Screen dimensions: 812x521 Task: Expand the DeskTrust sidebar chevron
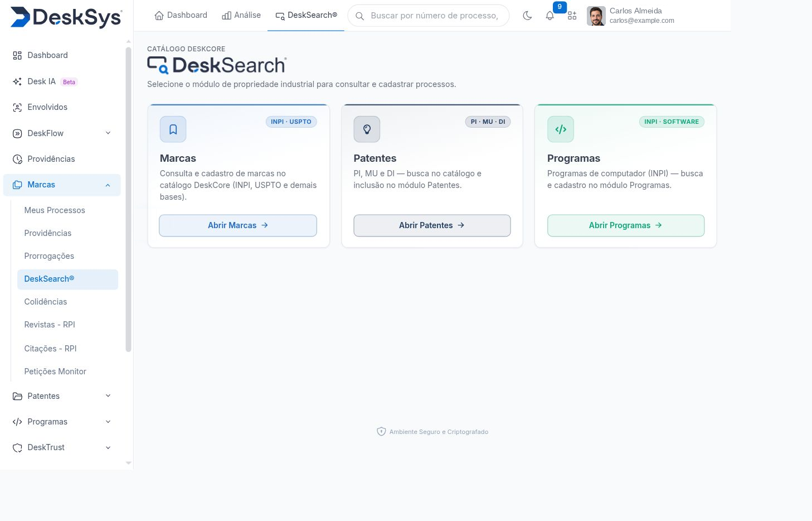pyautogui.click(x=108, y=447)
